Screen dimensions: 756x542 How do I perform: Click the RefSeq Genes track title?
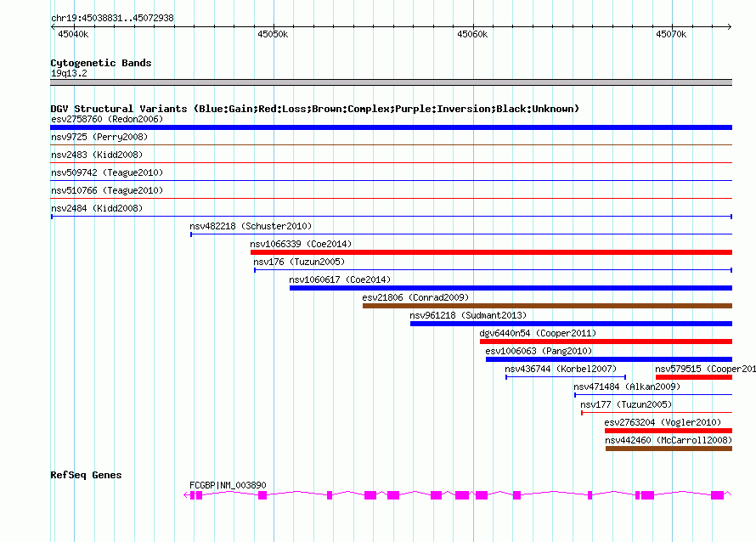[86, 475]
